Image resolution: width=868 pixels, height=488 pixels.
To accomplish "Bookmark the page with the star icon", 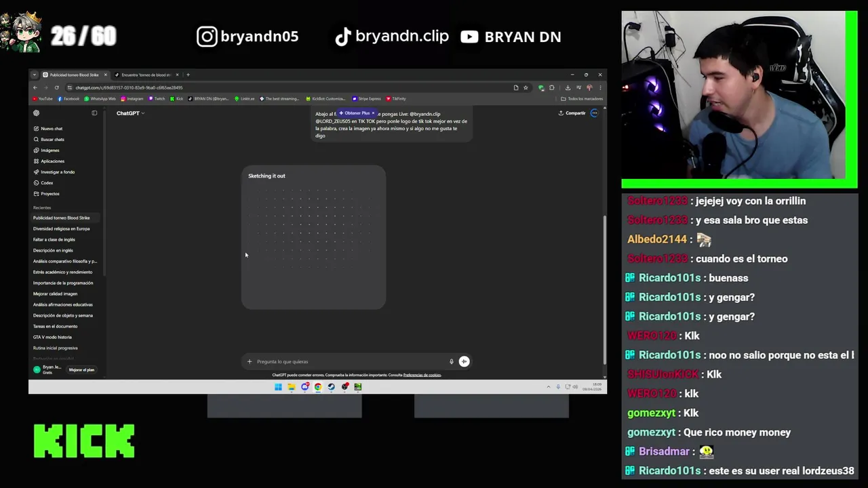I will tap(526, 87).
